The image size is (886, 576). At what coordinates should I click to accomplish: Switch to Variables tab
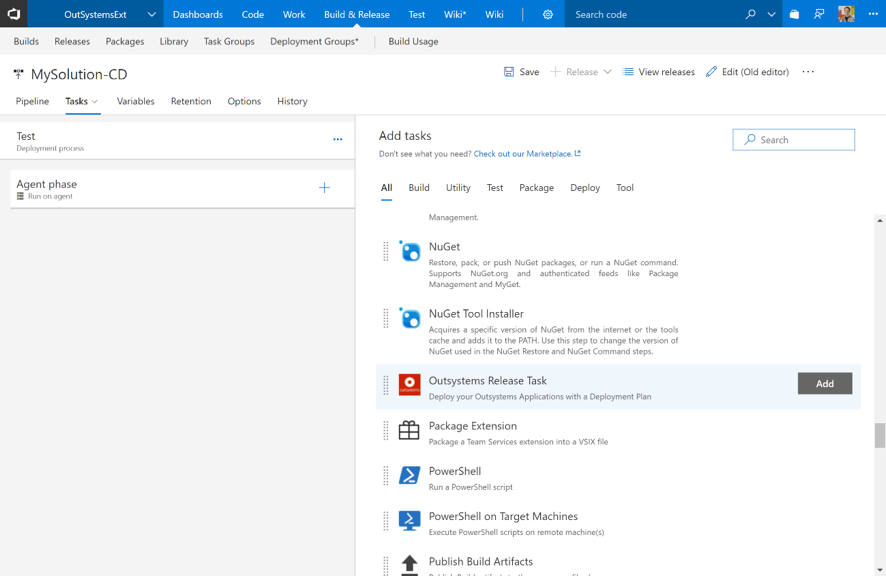coord(136,101)
